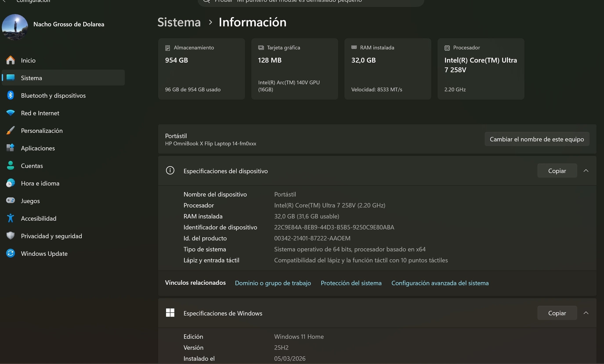Click the Velocidad: 8533 MT/s text
Image resolution: width=604 pixels, height=364 pixels.
point(376,89)
